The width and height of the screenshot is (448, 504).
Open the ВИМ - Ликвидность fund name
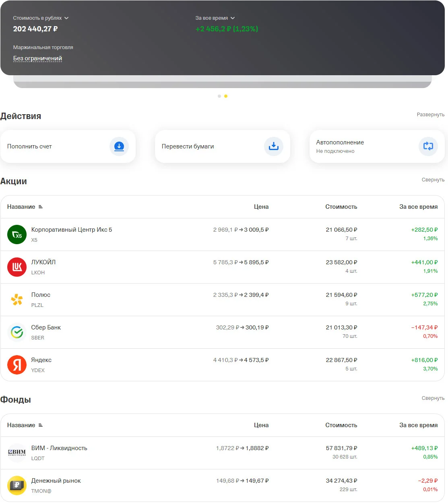pos(59,448)
